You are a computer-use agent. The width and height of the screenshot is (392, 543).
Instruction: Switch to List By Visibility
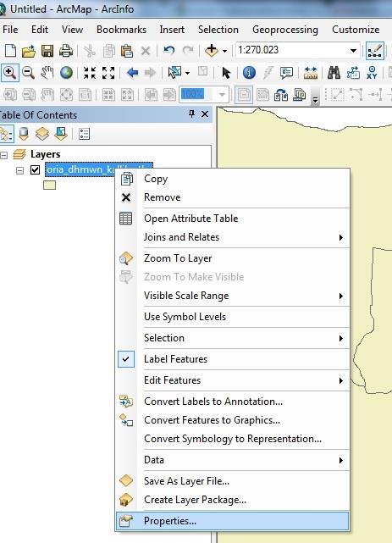tap(42, 134)
